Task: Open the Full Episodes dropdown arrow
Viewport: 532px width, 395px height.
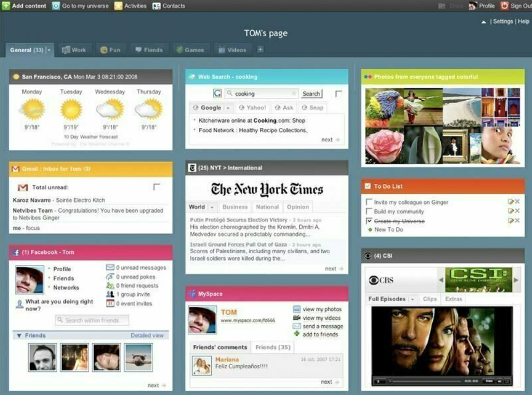Action: pos(412,300)
